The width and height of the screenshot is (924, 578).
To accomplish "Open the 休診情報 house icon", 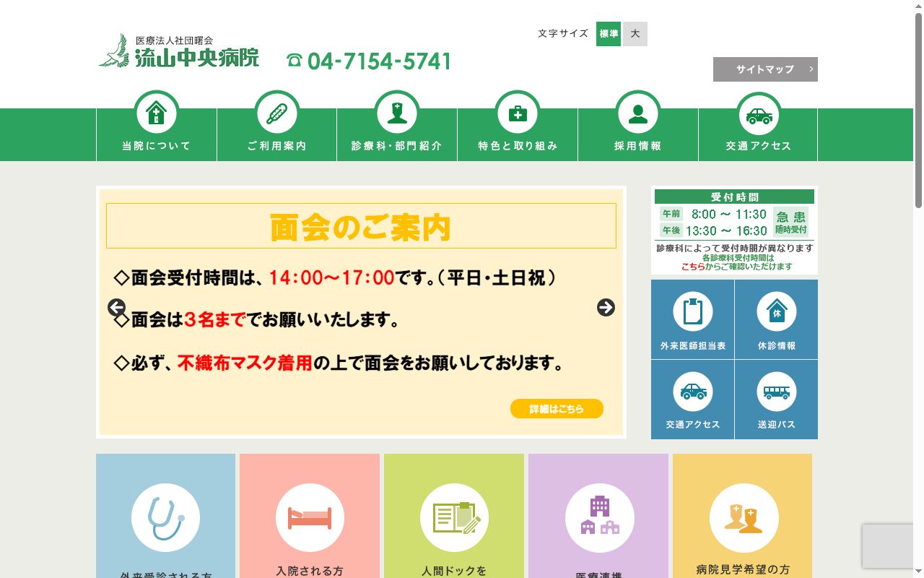I will [x=777, y=311].
